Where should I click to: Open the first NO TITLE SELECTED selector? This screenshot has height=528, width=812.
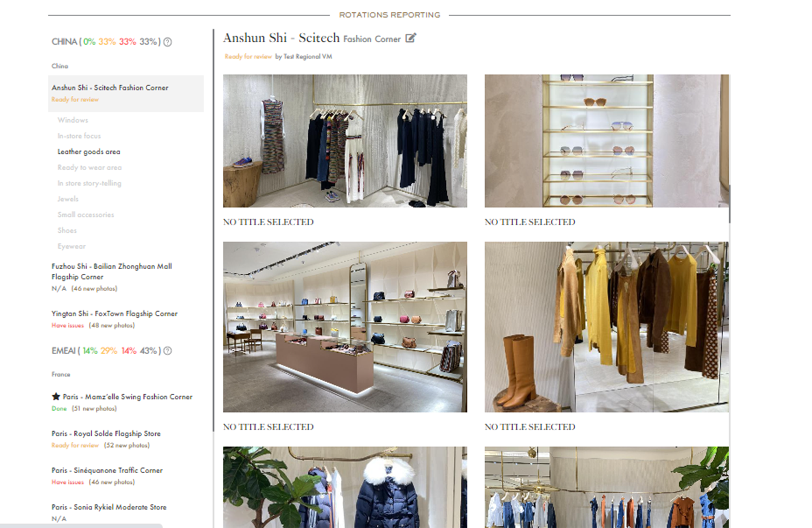(x=268, y=222)
